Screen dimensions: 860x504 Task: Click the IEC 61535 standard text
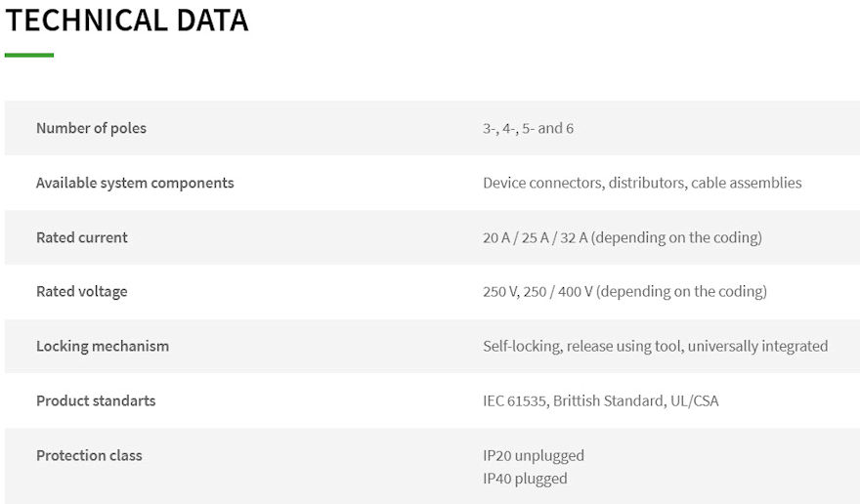513,400
